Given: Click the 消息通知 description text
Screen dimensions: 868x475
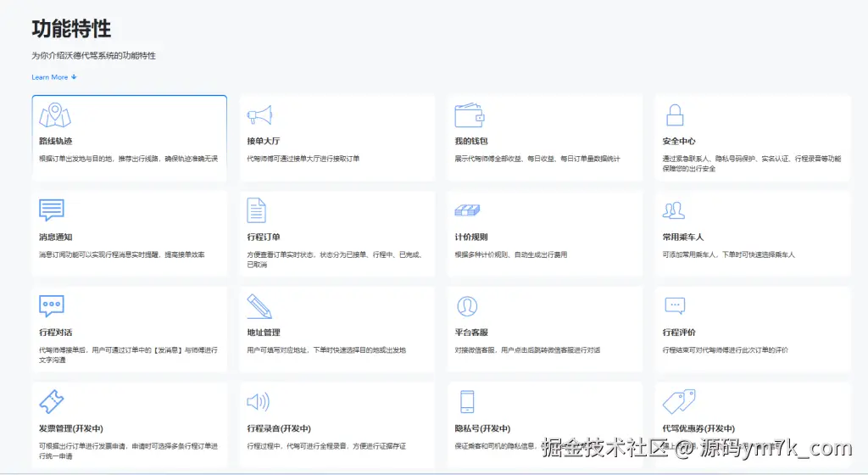Looking at the screenshot, I should tap(122, 254).
